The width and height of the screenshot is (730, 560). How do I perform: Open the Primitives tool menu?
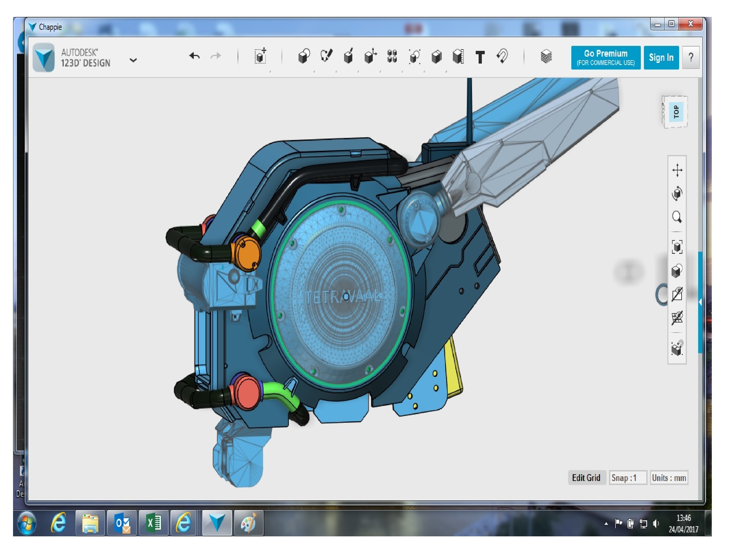304,56
